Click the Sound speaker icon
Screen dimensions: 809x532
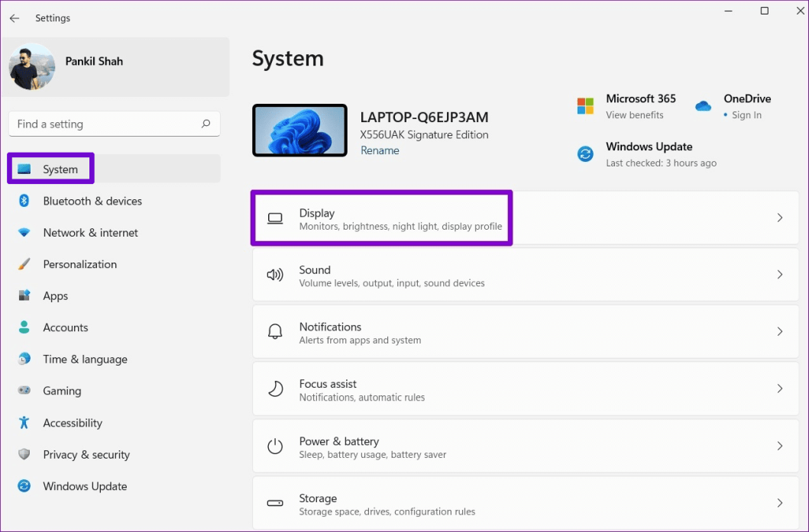click(275, 275)
